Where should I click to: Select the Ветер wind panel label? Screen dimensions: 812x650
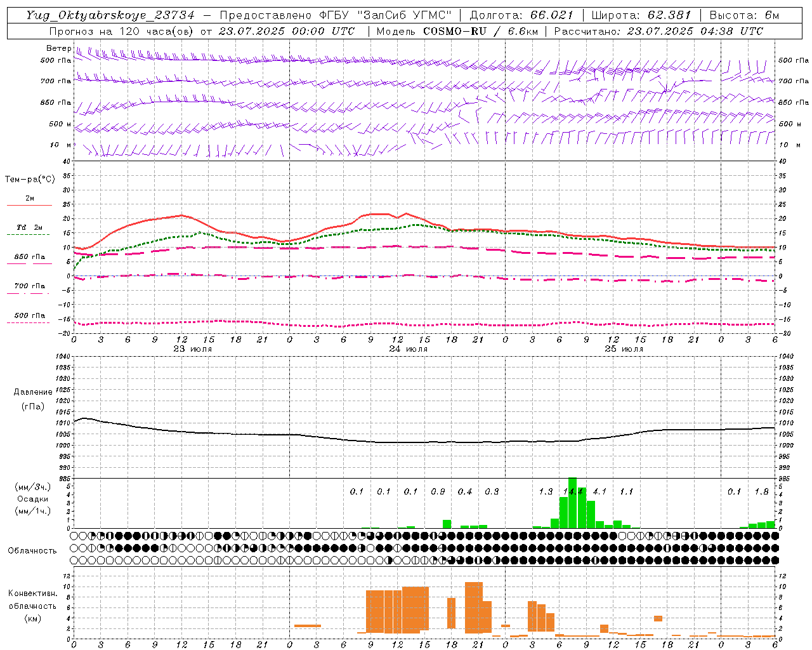pyautogui.click(x=58, y=48)
